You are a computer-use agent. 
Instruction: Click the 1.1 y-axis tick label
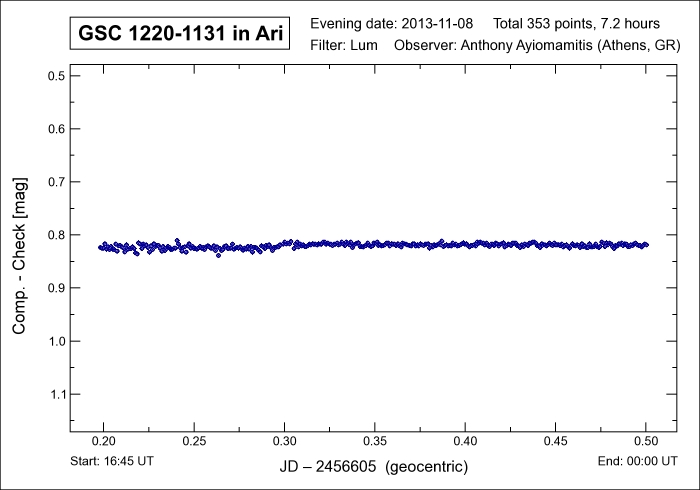[57, 395]
